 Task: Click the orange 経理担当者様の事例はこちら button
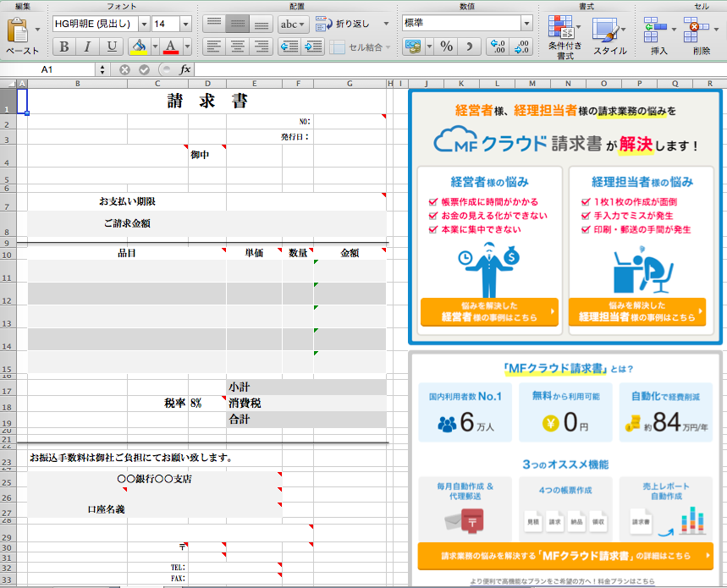(637, 312)
